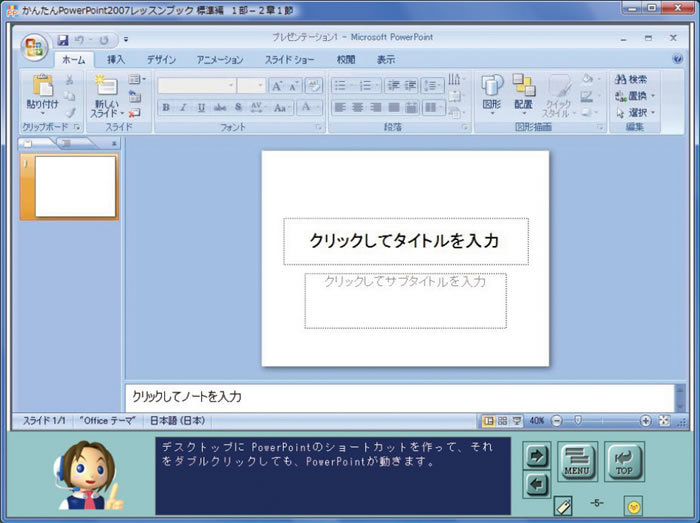Click Find (検索) in Editing group
The image size is (700, 523).
(x=630, y=79)
